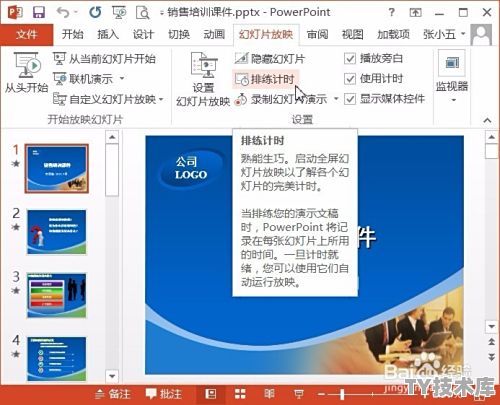Click the animation star under slide 4
Viewport: 500px width, 405px height.
pyautogui.click(x=16, y=354)
